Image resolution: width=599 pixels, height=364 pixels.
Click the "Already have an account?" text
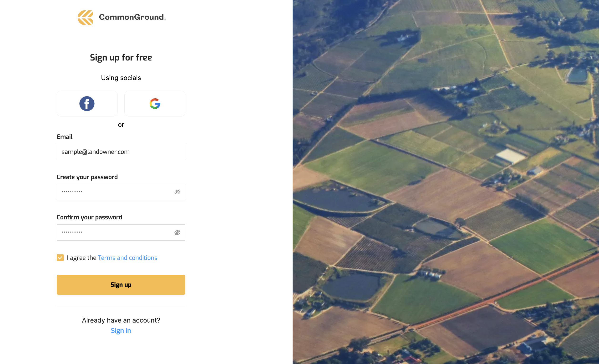(x=121, y=320)
